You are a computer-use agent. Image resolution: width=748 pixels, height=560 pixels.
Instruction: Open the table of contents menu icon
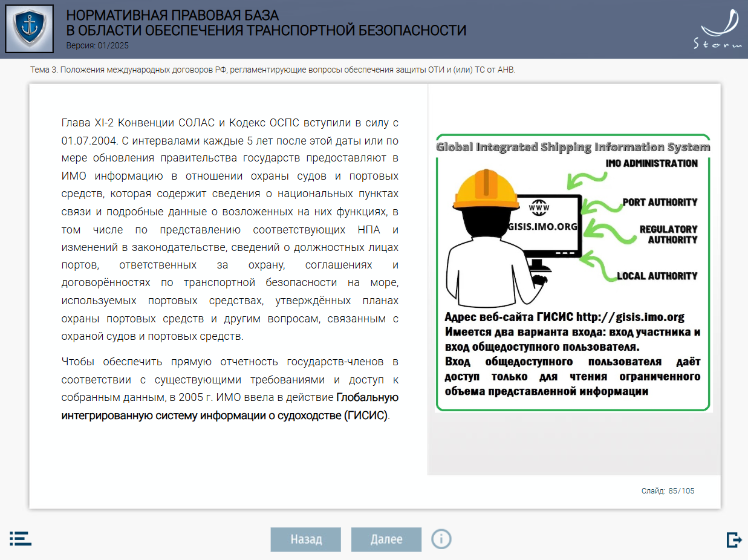tap(20, 538)
